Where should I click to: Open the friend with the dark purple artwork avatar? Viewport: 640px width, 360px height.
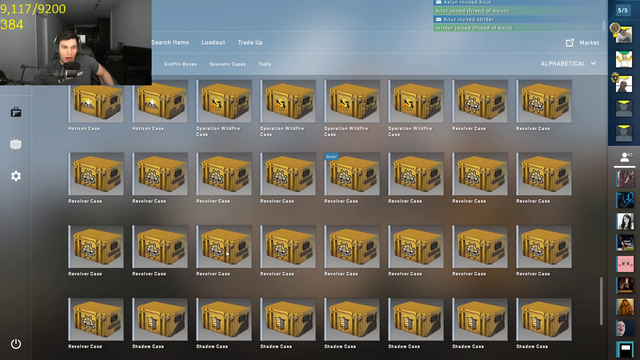tap(625, 179)
